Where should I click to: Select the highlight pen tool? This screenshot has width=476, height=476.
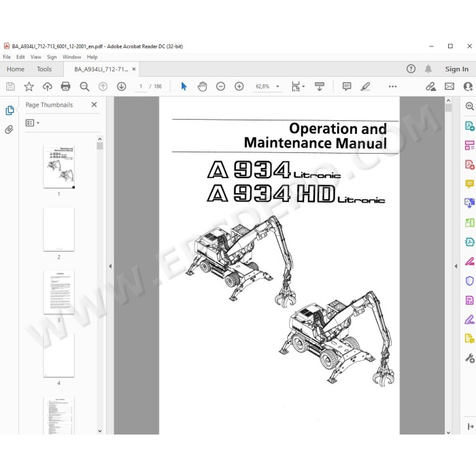tap(366, 86)
